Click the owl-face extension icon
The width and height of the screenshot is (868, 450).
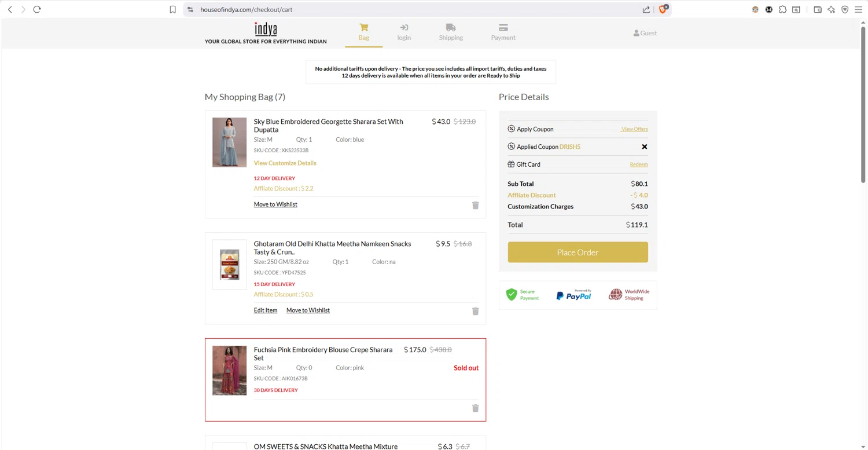[755, 9]
